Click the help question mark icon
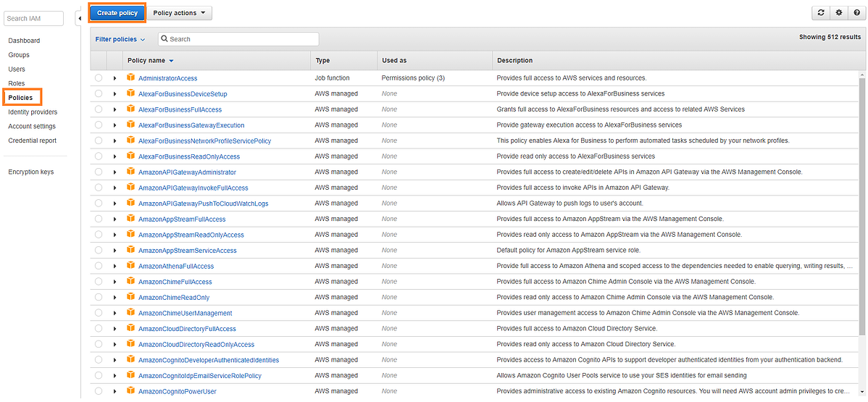Image resolution: width=868 pixels, height=402 pixels. (856, 12)
